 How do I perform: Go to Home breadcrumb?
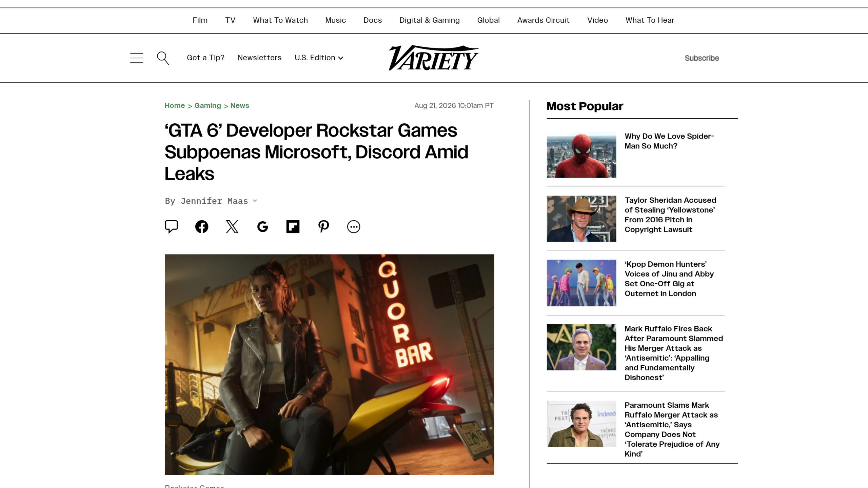175,105
